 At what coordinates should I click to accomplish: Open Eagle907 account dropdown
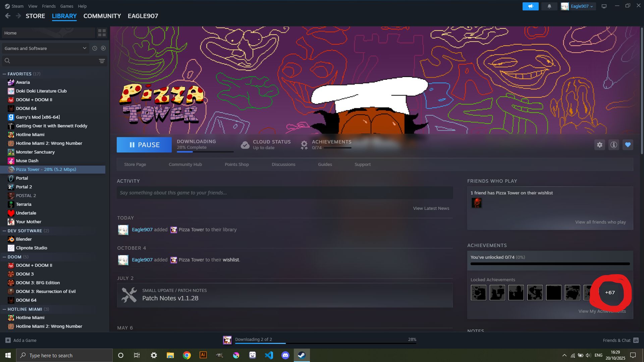(578, 6)
